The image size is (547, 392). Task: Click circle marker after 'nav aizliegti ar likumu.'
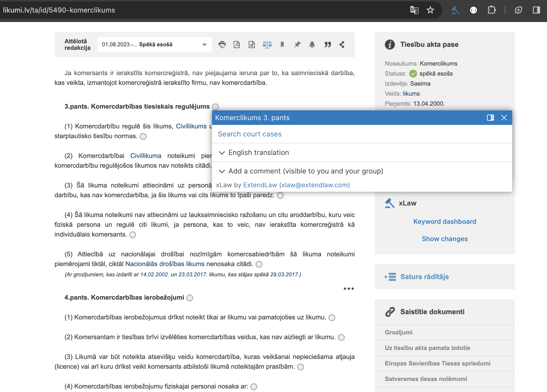[341, 337]
